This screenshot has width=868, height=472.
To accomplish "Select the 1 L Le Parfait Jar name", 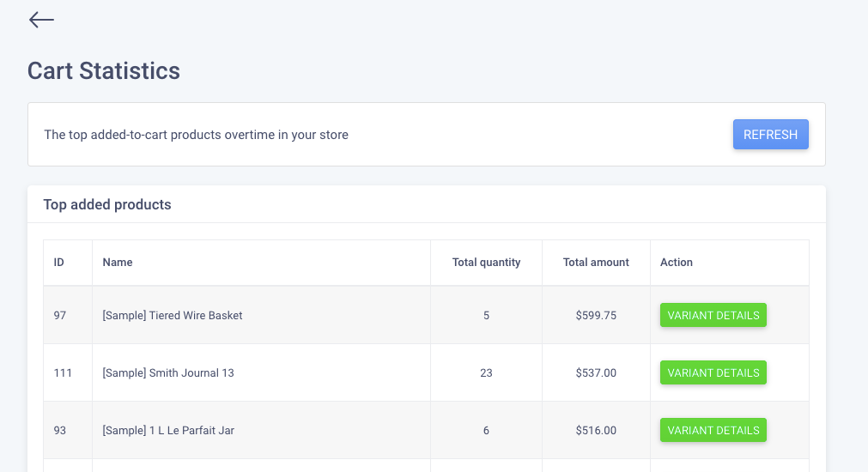I will [x=168, y=431].
